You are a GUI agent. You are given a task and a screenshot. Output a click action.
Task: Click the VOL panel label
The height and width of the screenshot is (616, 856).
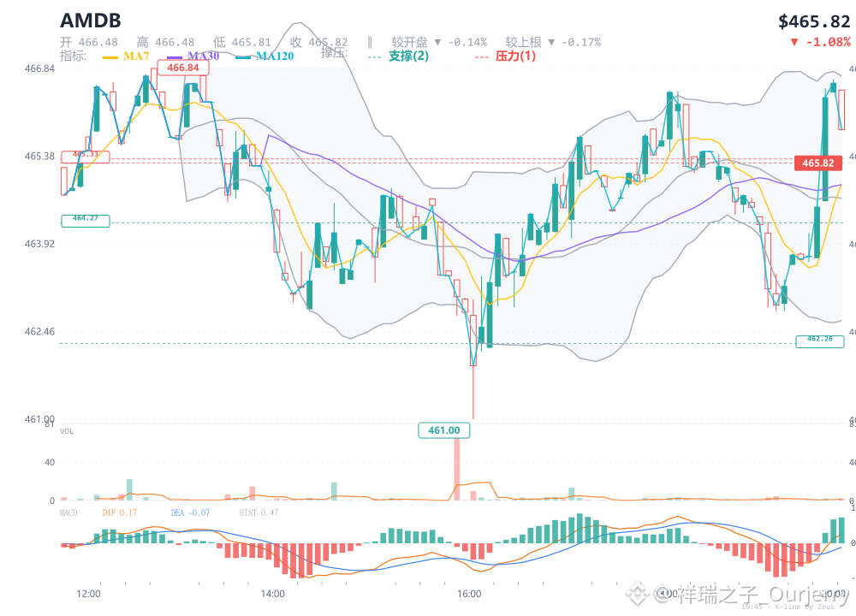pyautogui.click(x=67, y=431)
